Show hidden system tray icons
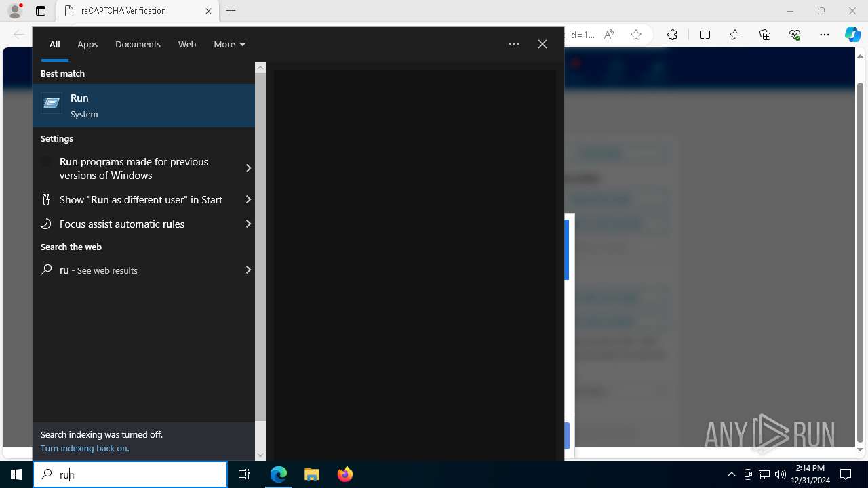 point(731,474)
